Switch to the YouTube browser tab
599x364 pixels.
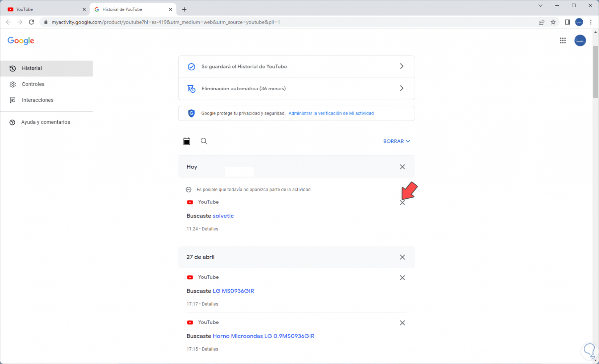[44, 9]
